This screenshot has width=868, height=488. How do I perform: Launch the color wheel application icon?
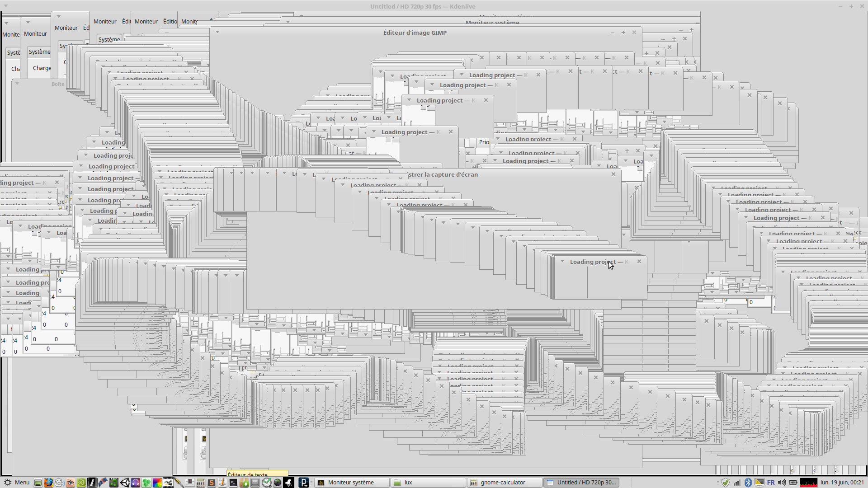157,483
